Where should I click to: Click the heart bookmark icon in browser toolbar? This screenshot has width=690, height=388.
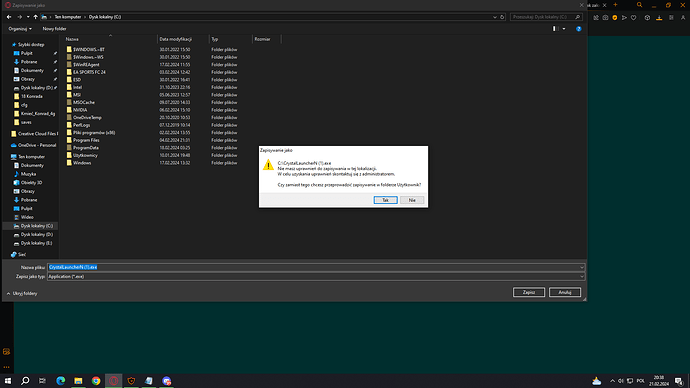pos(634,18)
